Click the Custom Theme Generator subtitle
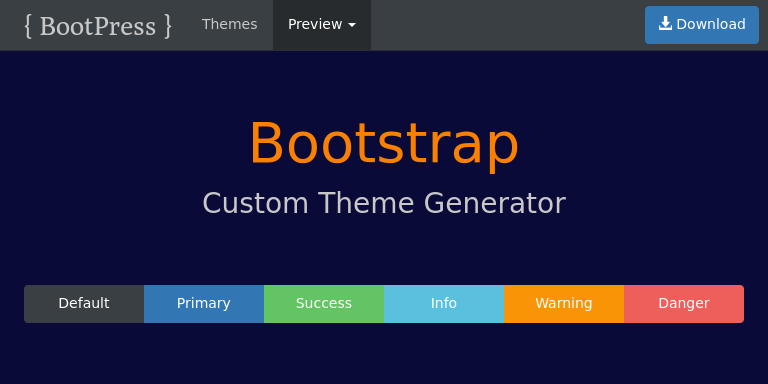The image size is (768, 384). click(384, 203)
